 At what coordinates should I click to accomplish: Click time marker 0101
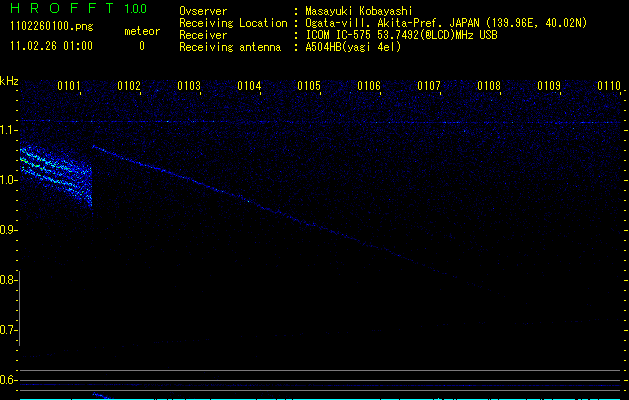point(69,86)
